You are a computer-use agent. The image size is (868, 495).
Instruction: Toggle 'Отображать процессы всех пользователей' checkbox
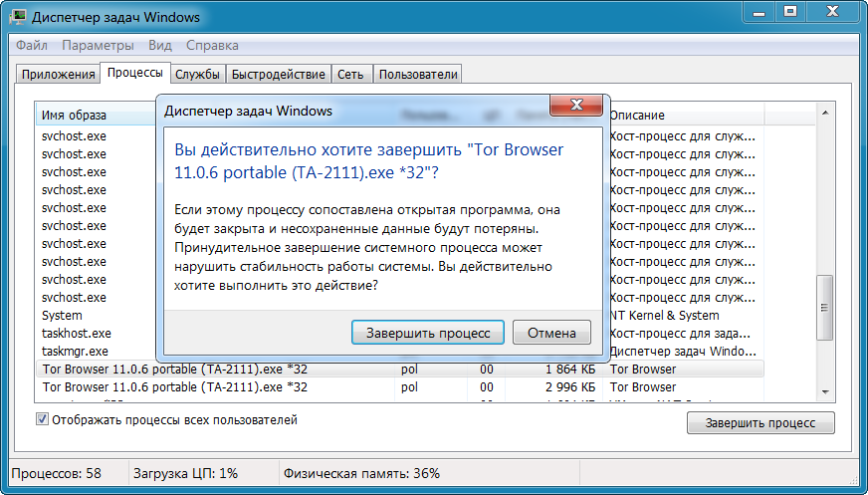point(42,419)
